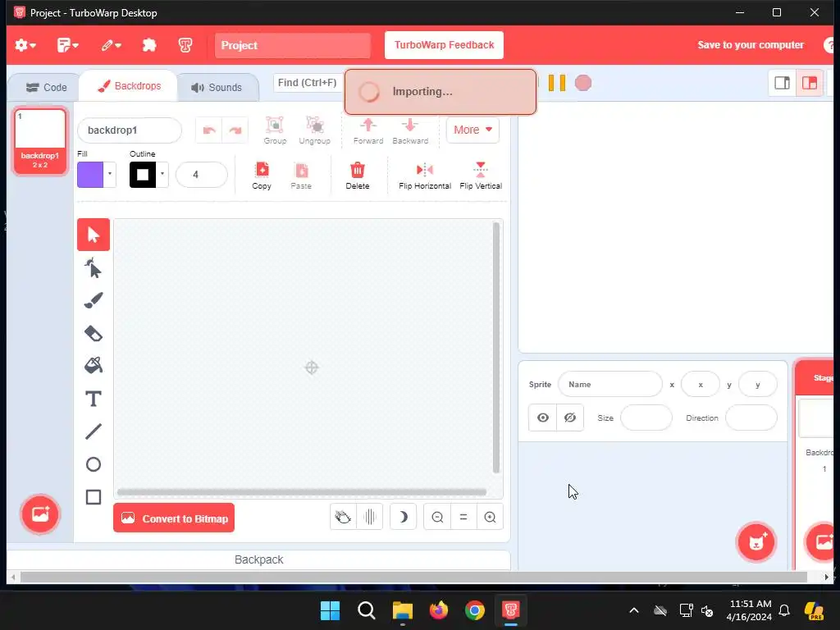This screenshot has height=630, width=840.
Task: Expand the Backpack panel
Action: (x=258, y=559)
